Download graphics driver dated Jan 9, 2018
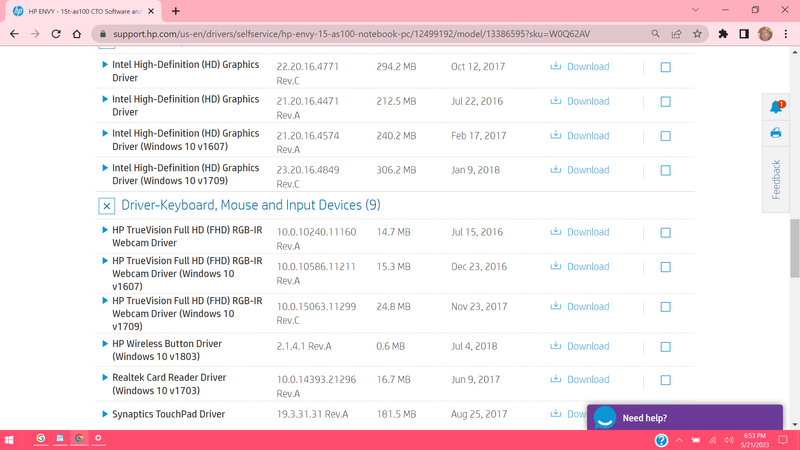800x450 pixels. point(588,170)
